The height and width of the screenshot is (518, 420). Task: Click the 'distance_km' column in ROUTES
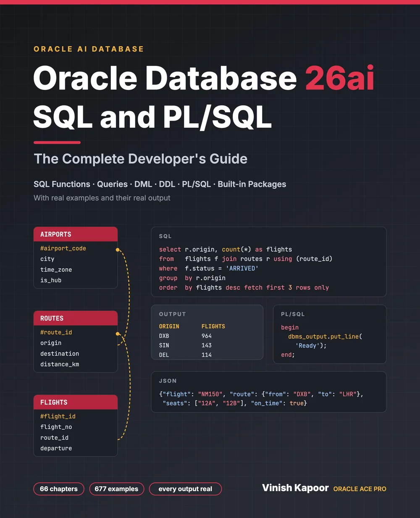[60, 364]
